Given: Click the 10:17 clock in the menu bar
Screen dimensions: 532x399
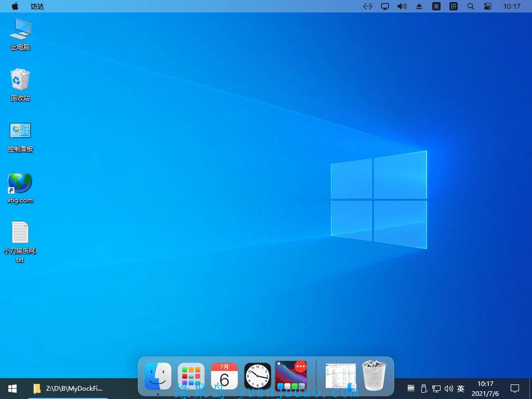Looking at the screenshot, I should coord(512,6).
